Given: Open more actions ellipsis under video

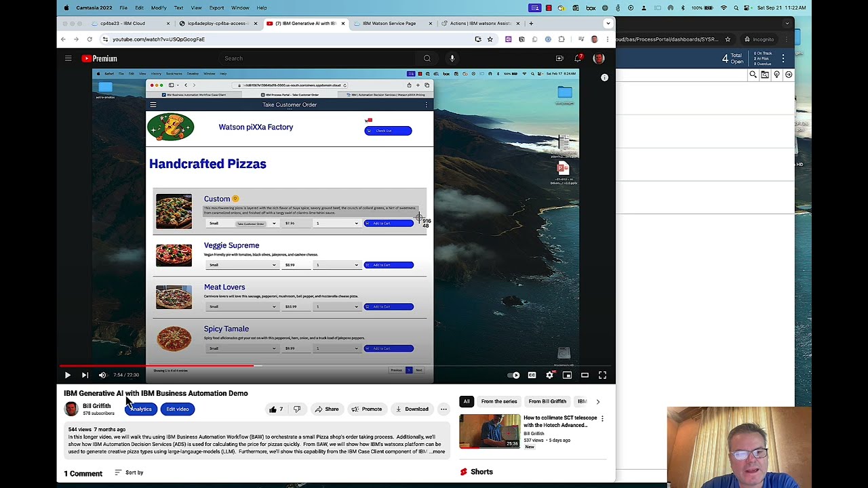Looking at the screenshot, I should pos(443,409).
